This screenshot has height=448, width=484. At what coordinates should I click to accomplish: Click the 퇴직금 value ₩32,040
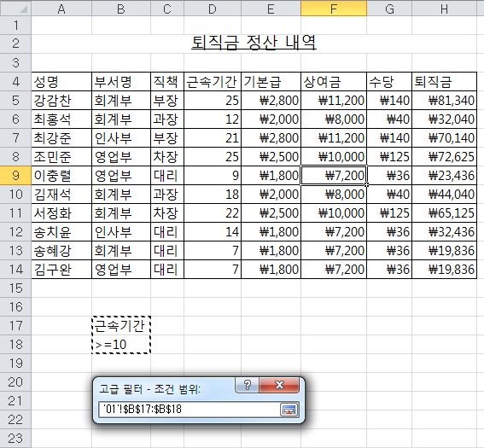444,119
